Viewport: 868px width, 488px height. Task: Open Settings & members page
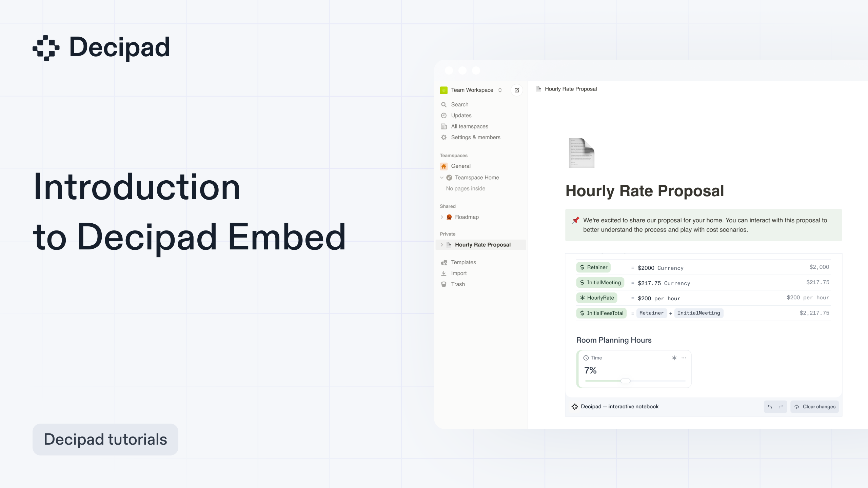[475, 137]
